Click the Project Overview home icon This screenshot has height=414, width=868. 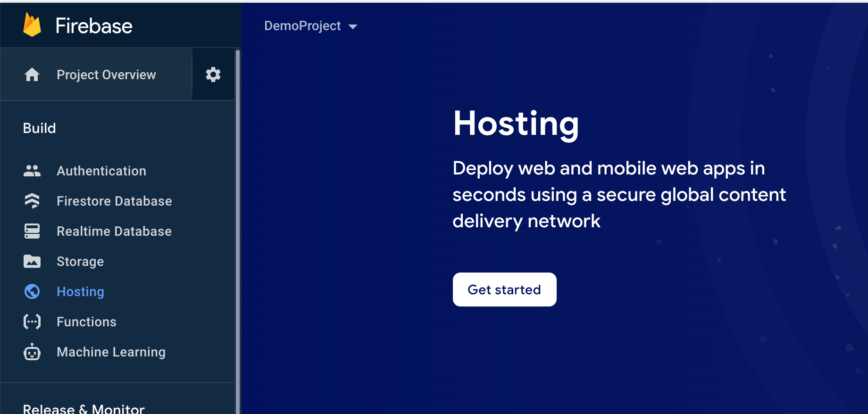32,75
